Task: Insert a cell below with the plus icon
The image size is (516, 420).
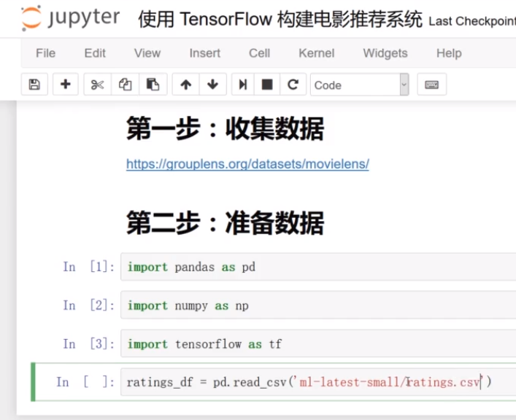Action: point(66,85)
